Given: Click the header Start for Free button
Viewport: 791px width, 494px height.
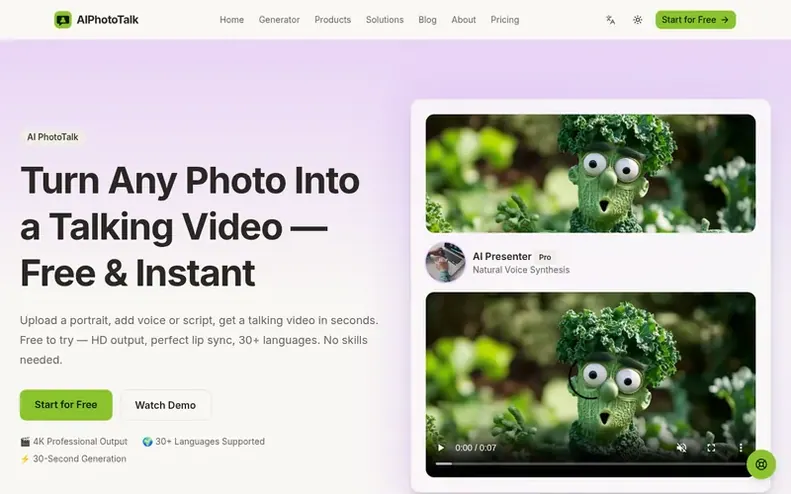Looking at the screenshot, I should (x=695, y=20).
